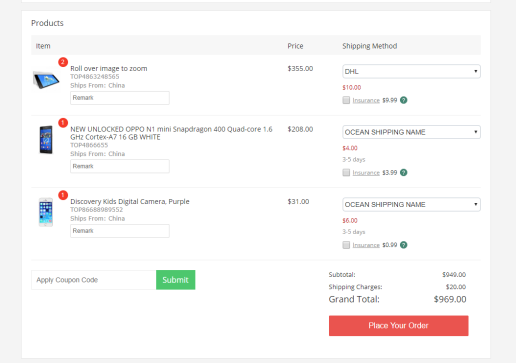Click help icon beside $0.99 insurance
This screenshot has height=364, width=516.
[x=403, y=245]
